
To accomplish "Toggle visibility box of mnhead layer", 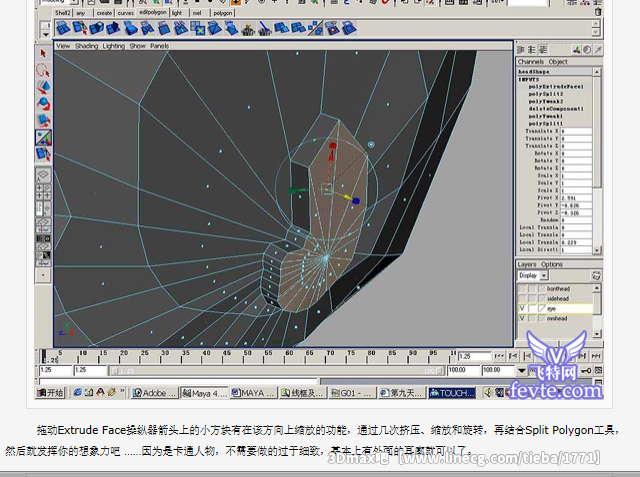I will point(522,319).
